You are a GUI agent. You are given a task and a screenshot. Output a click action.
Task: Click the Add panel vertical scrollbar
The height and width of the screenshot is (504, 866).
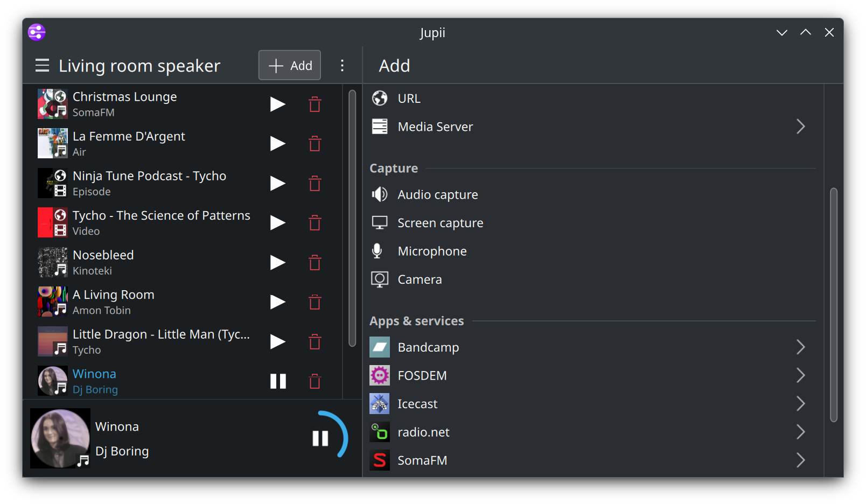coord(834,304)
